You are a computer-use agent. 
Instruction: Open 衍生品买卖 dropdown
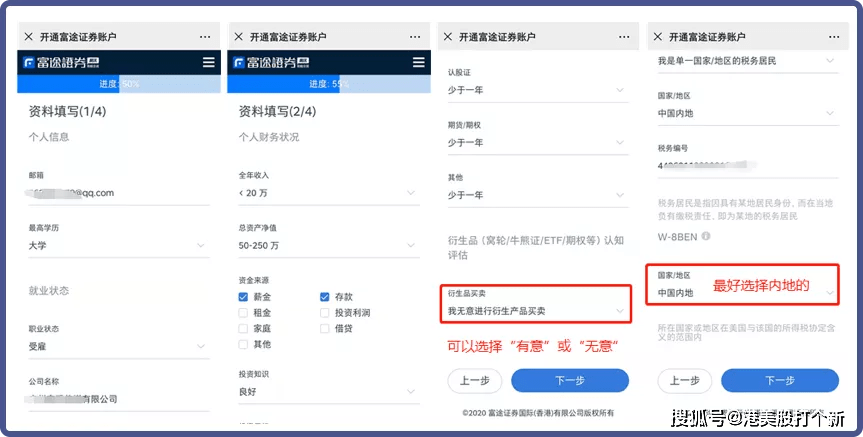click(536, 311)
